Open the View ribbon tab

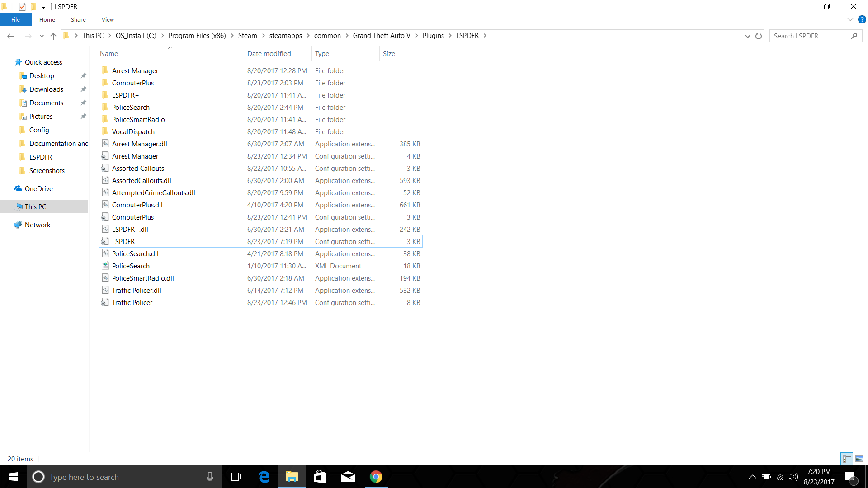108,19
